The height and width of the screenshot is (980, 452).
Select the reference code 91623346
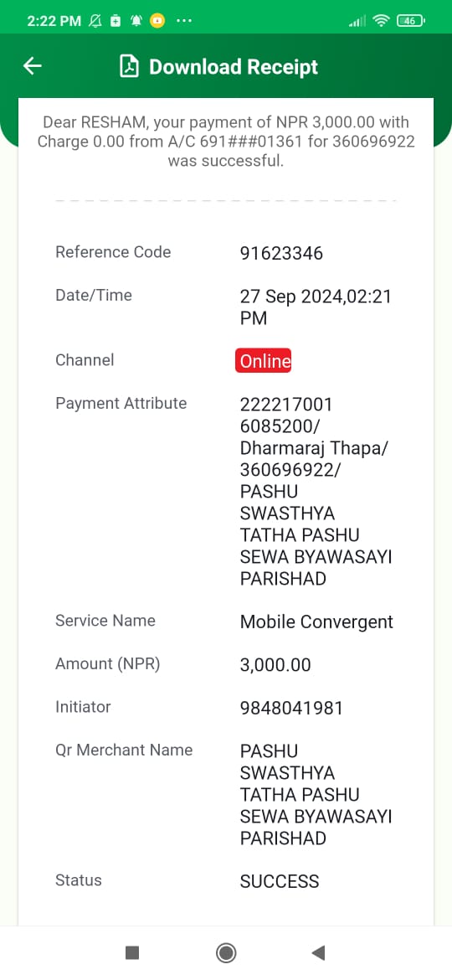[x=281, y=253]
